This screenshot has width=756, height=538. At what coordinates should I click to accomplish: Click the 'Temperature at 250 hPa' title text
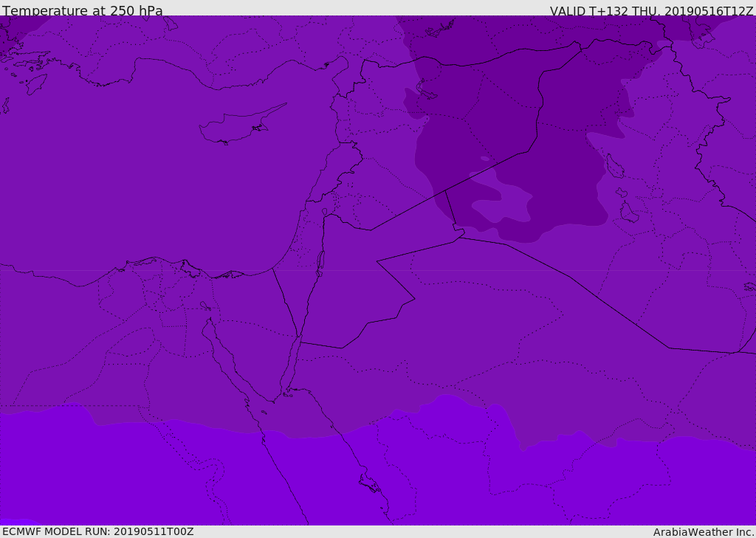point(83,10)
